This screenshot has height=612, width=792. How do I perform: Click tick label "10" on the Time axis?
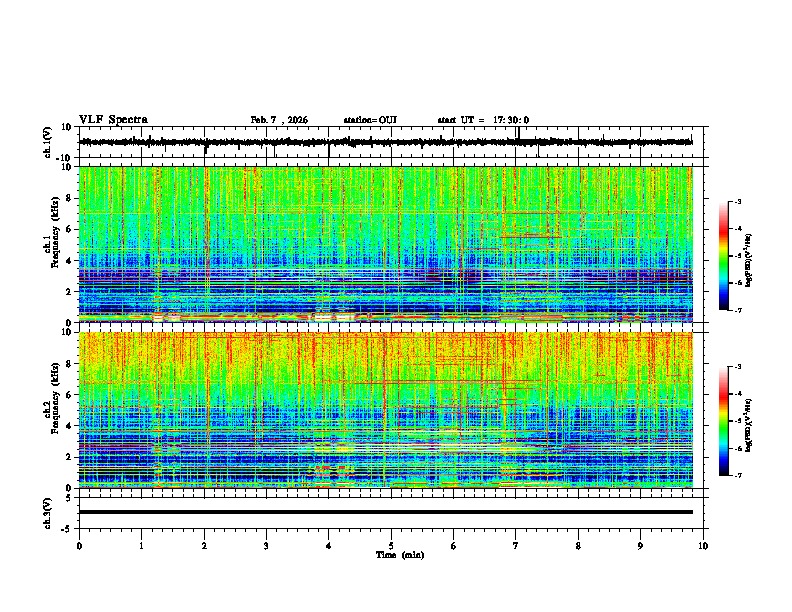point(703,545)
